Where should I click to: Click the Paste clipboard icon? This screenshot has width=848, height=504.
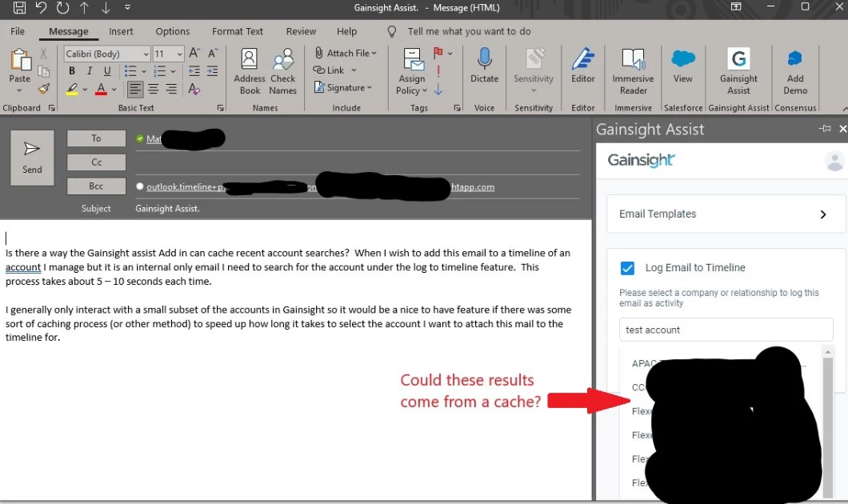(x=19, y=61)
